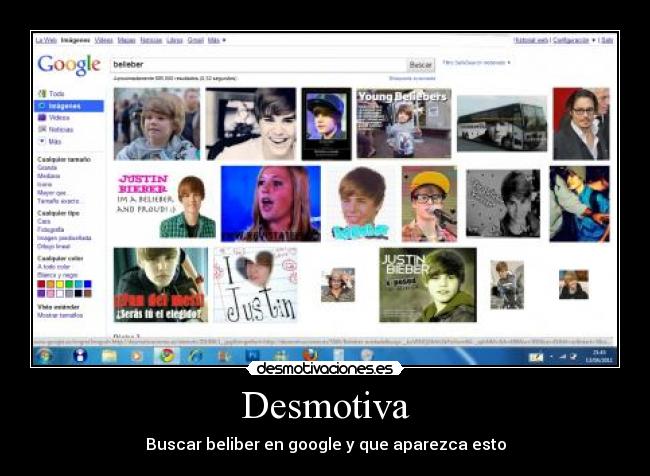Filter by Icono size
The width and height of the screenshot is (650, 476).
(x=45, y=184)
